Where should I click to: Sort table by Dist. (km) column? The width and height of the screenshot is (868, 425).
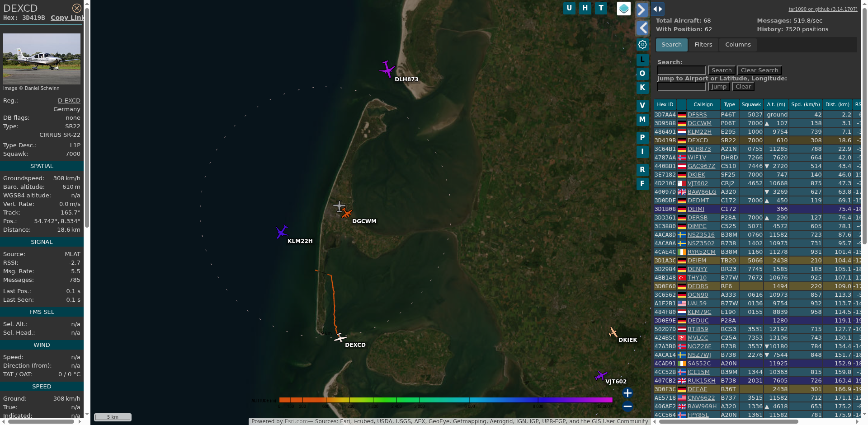coord(837,104)
